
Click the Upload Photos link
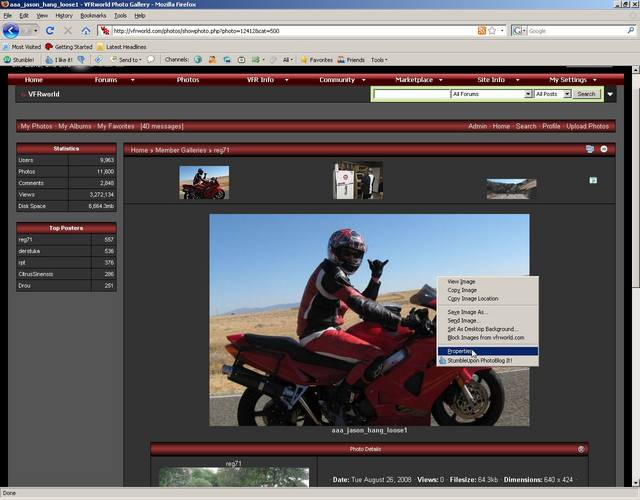(x=587, y=126)
